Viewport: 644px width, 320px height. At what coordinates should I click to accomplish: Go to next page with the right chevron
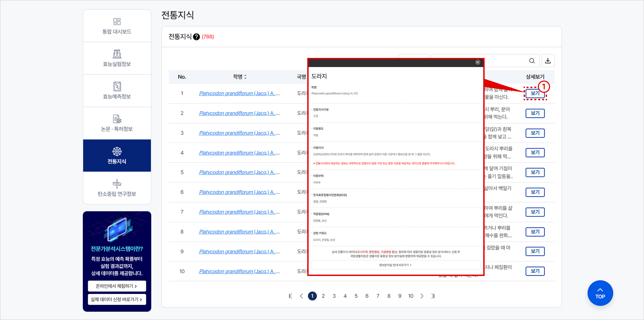point(422,296)
